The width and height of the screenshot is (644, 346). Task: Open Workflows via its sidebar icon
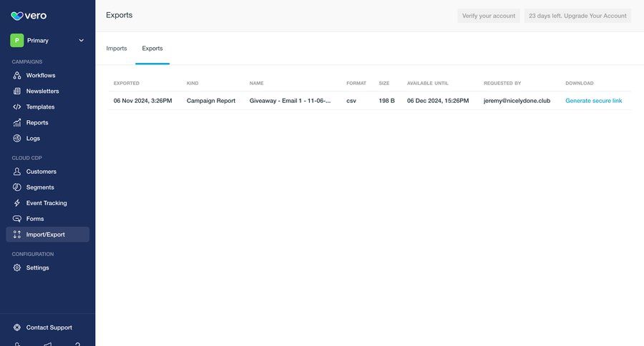coord(17,76)
